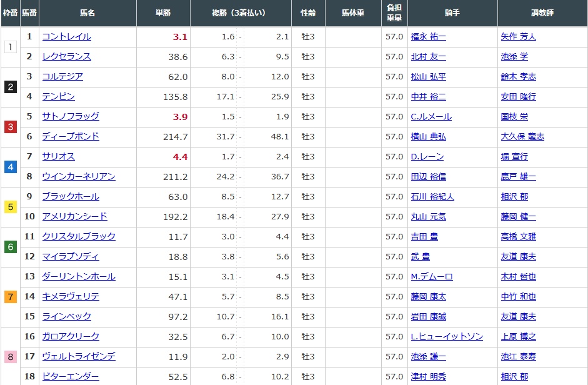Click the black bracket 2 icon
The width and height of the screenshot is (588, 385).
[x=10, y=87]
